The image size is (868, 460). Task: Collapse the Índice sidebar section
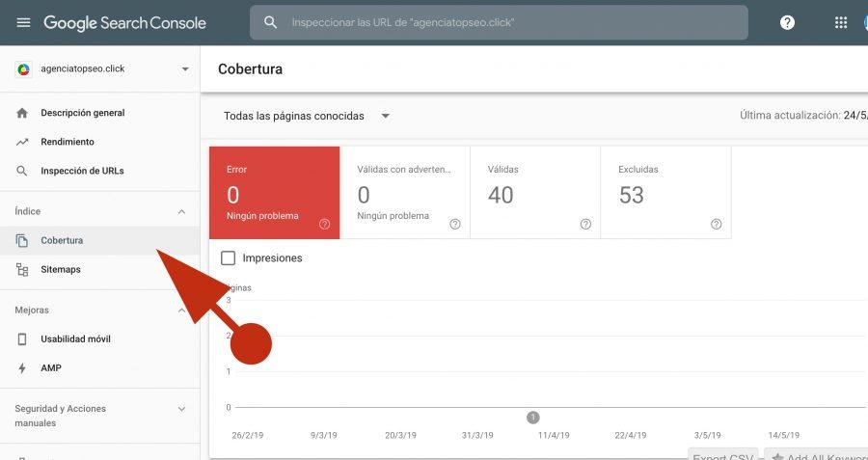181,211
